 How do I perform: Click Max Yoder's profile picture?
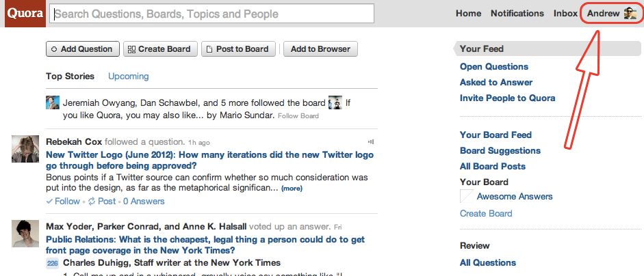click(x=25, y=234)
